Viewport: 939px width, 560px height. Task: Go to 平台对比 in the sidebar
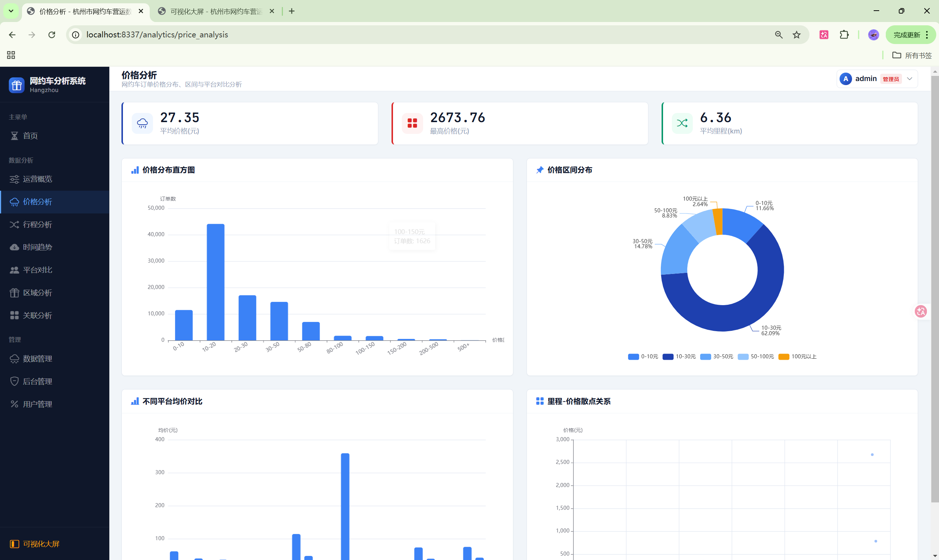(x=37, y=270)
